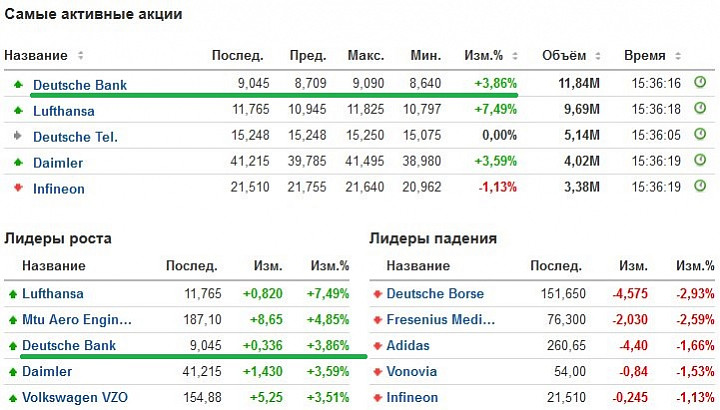Click the red down arrow beside Infineon in active stocks
Screen dimensions: 720x410
pos(18,187)
